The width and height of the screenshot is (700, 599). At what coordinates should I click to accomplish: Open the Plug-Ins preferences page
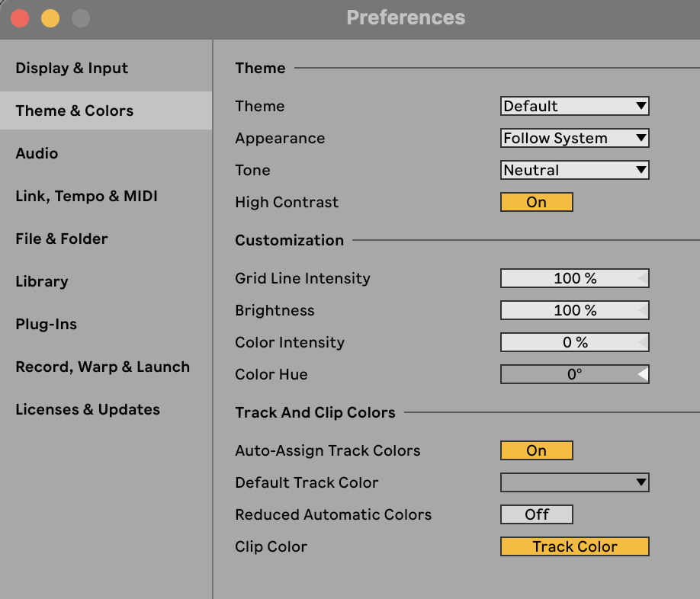point(47,324)
